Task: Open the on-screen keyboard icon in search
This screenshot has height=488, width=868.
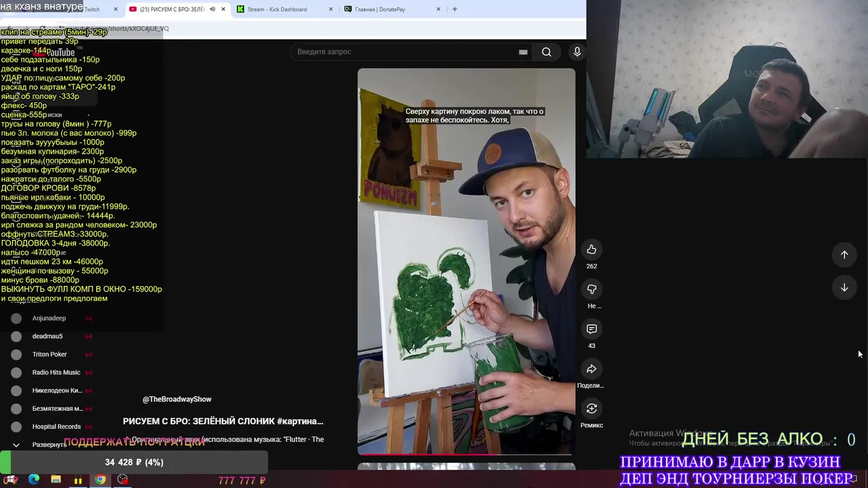Action: (523, 52)
